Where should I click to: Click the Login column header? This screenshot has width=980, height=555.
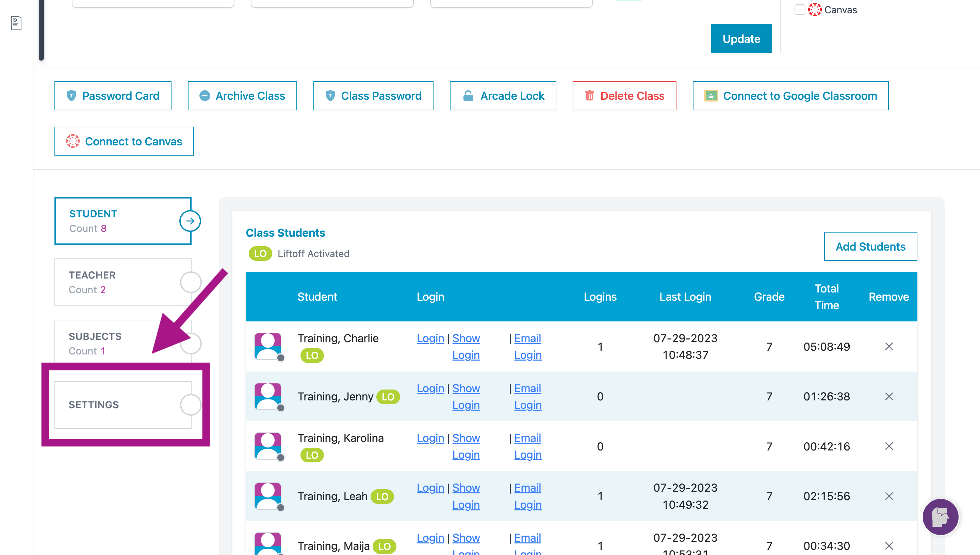[x=430, y=297]
